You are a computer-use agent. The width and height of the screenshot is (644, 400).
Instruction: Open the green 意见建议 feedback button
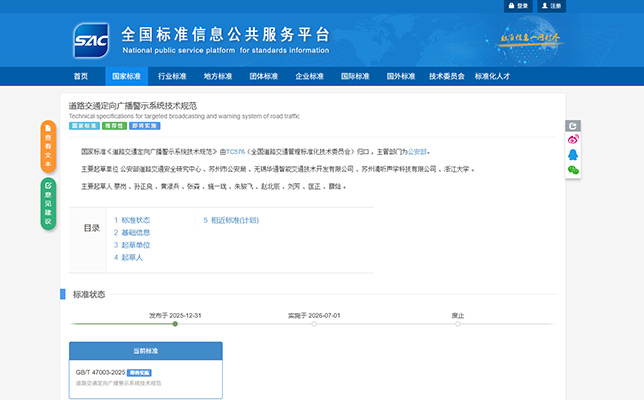48,204
